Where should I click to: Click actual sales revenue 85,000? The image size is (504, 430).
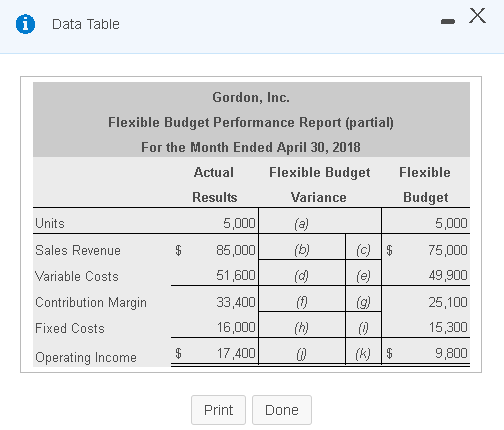[236, 250]
